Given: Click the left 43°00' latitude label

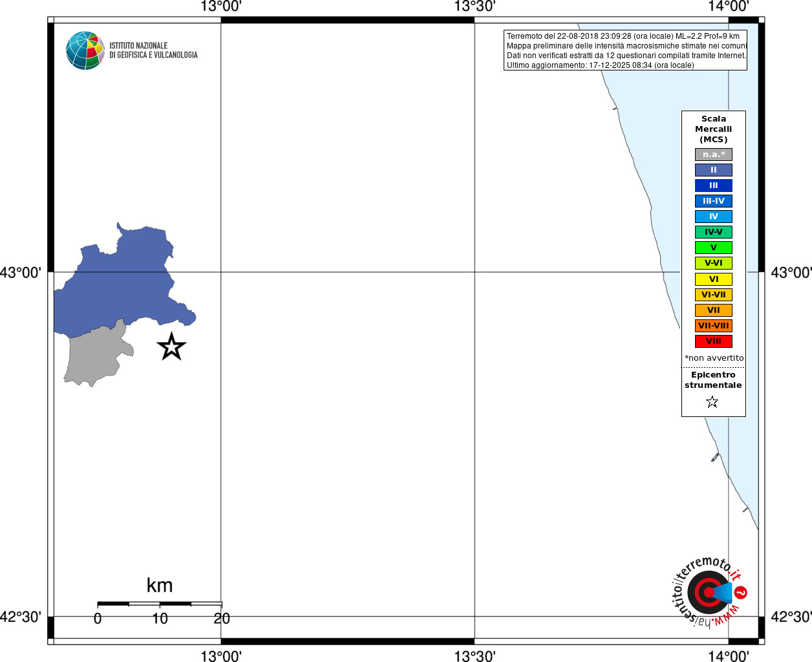Looking at the screenshot, I should [x=21, y=273].
